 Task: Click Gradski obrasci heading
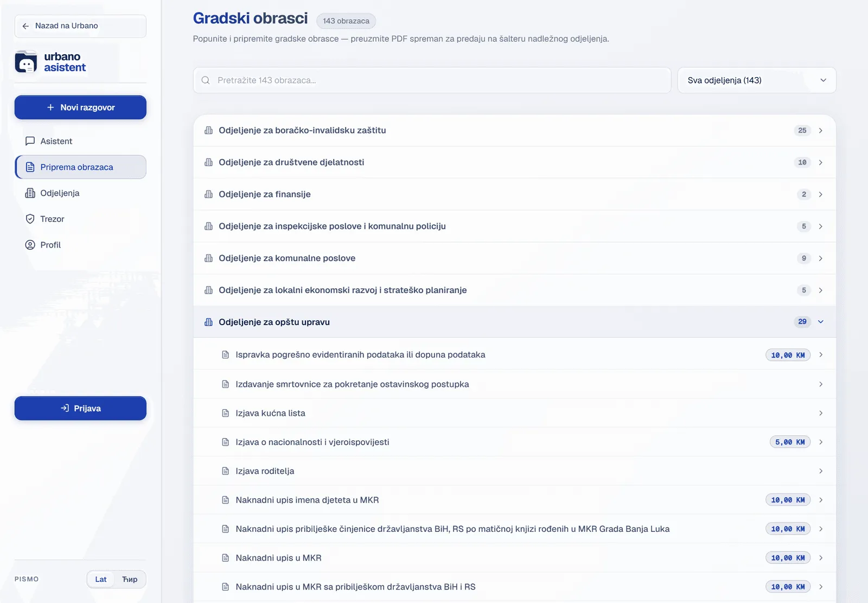tap(250, 18)
